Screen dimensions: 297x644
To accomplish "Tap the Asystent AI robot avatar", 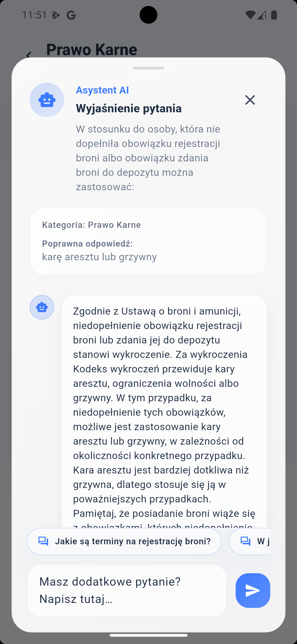I will pyautogui.click(x=47, y=99).
